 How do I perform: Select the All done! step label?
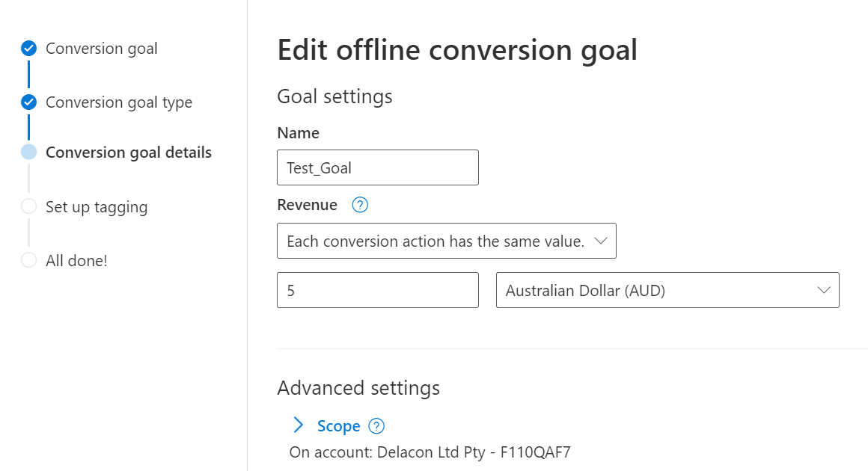[x=76, y=260]
